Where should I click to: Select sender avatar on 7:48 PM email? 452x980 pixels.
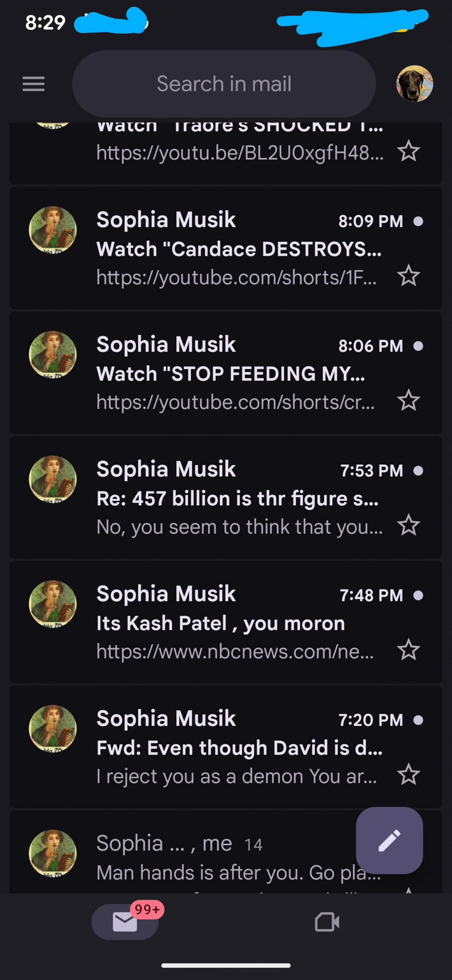[53, 604]
